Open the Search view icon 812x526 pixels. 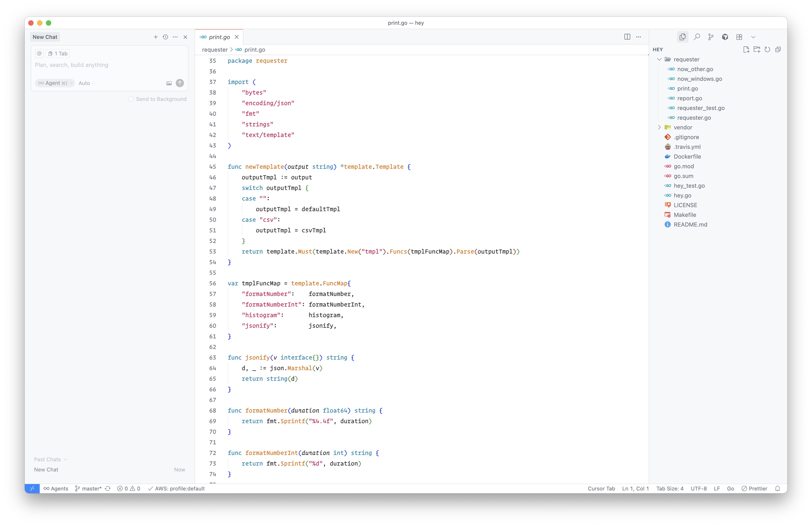697,37
